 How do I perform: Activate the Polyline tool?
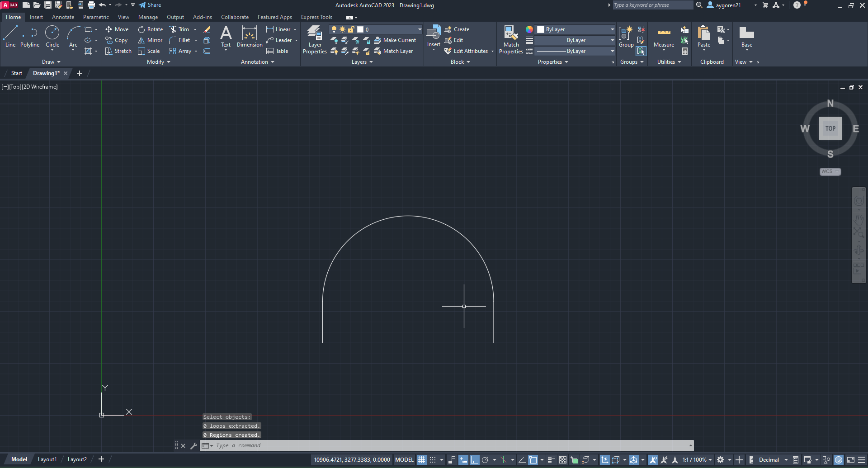point(29,35)
